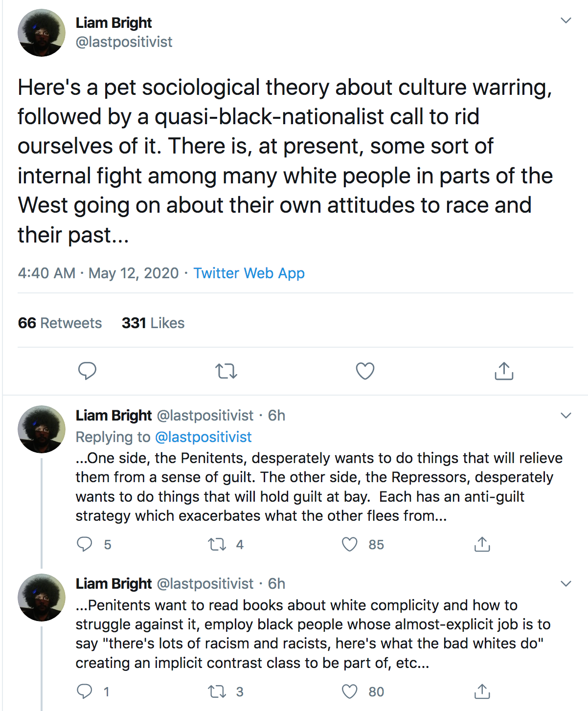Share the main tweet via share icon

pyautogui.click(x=504, y=371)
